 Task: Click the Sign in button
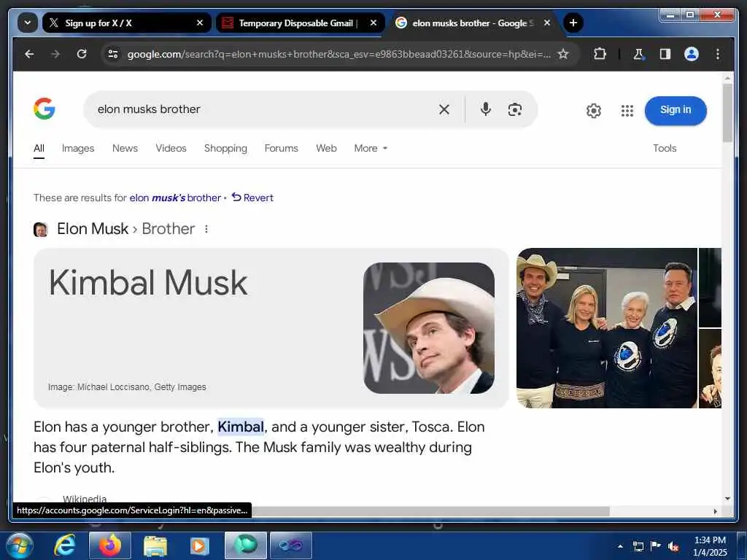click(676, 111)
